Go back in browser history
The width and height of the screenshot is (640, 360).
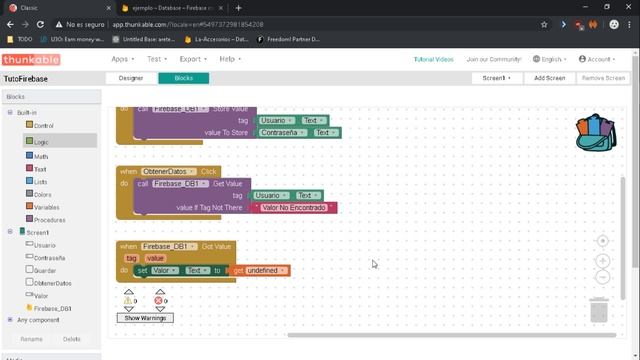10,24
